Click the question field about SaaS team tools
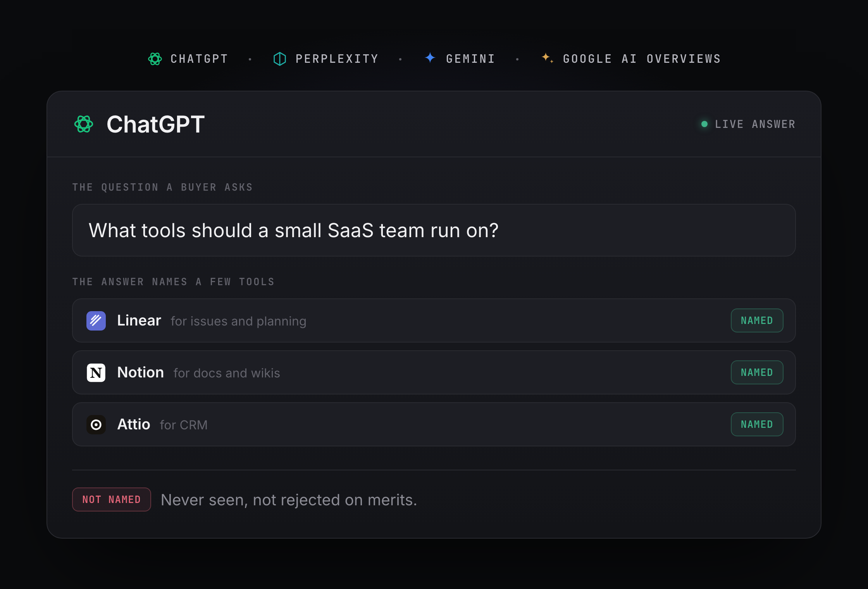The height and width of the screenshot is (589, 868). 434,230
